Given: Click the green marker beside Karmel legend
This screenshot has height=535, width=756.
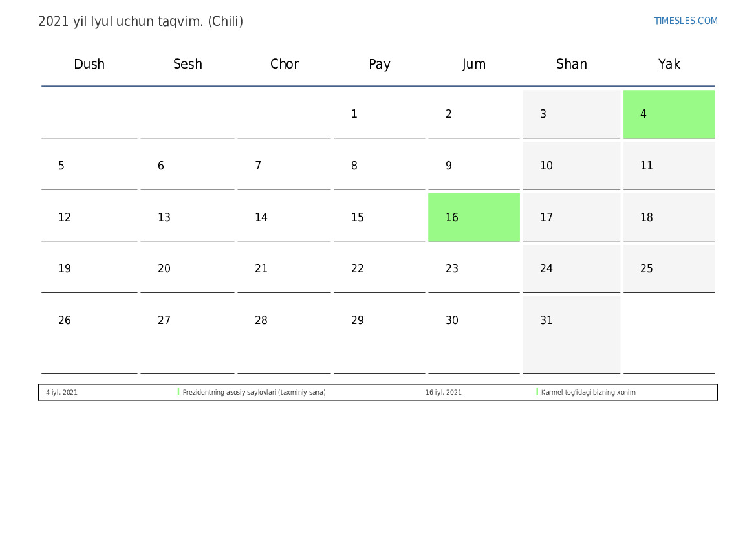Looking at the screenshot, I should click(537, 392).
